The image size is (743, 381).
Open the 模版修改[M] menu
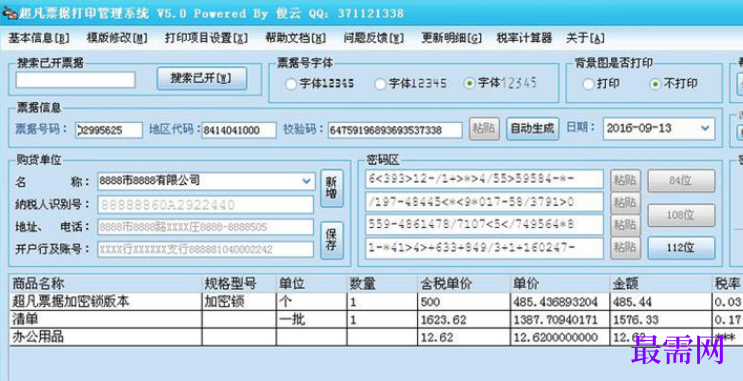(x=117, y=38)
